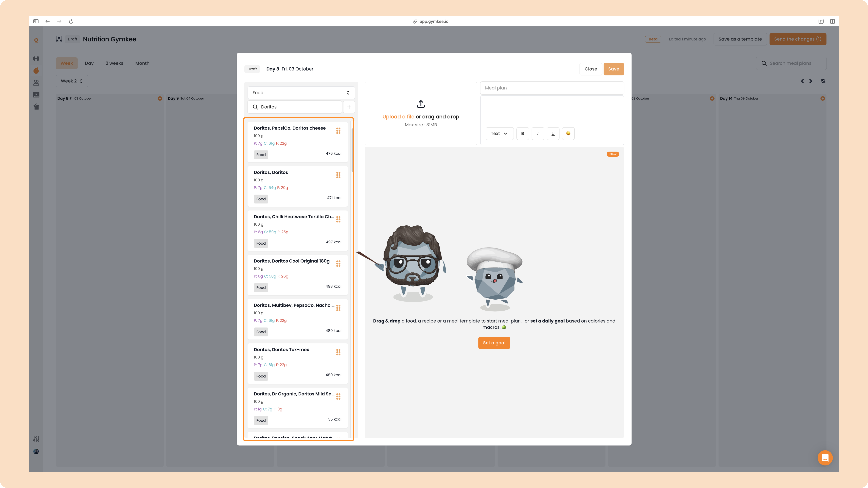The image size is (868, 488).
Task: Click the refresh sync icon near week arrows
Action: 823,81
